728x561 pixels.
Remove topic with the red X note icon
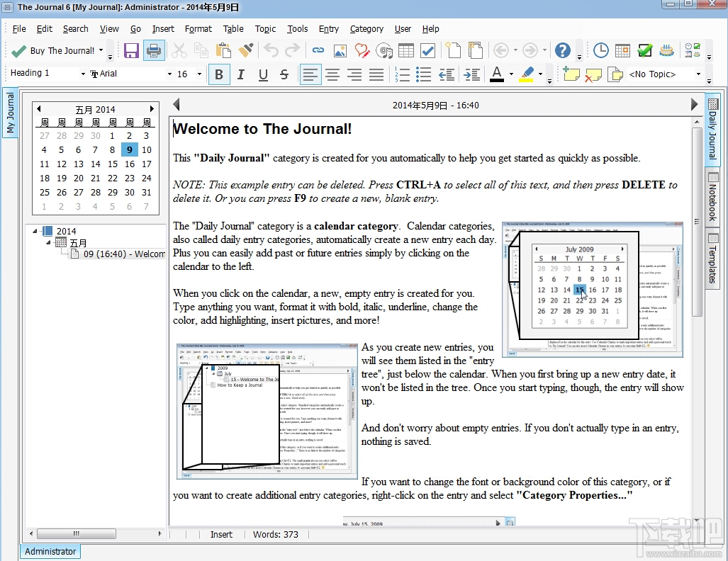point(593,74)
